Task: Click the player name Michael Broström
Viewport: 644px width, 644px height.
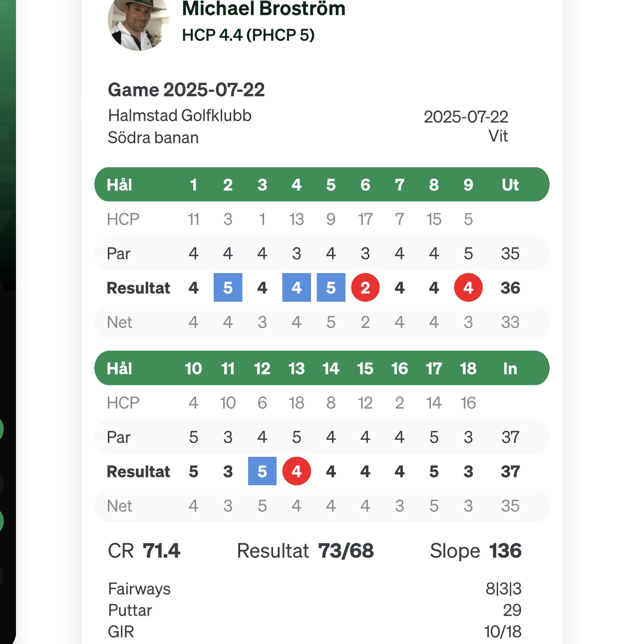Action: tap(264, 8)
